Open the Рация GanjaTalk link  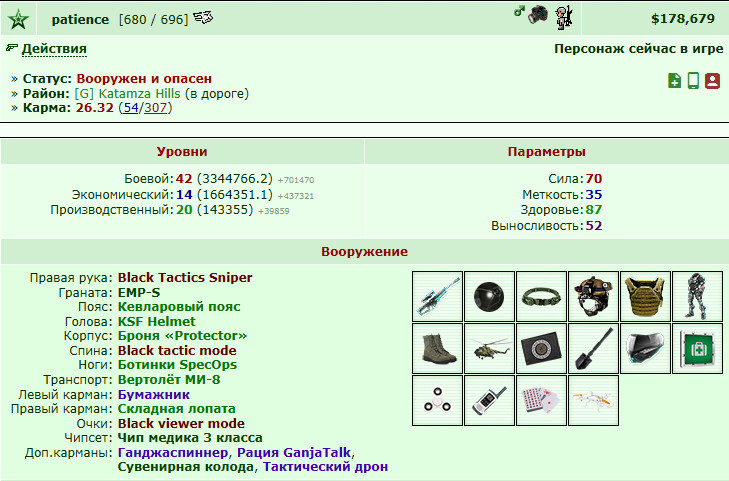(294, 452)
